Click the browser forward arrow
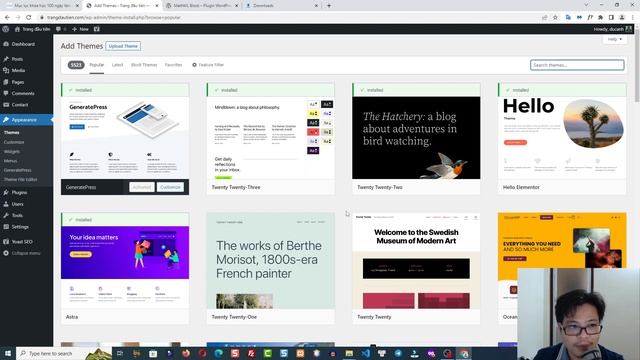Screen dimensions: 640x360 18,18
